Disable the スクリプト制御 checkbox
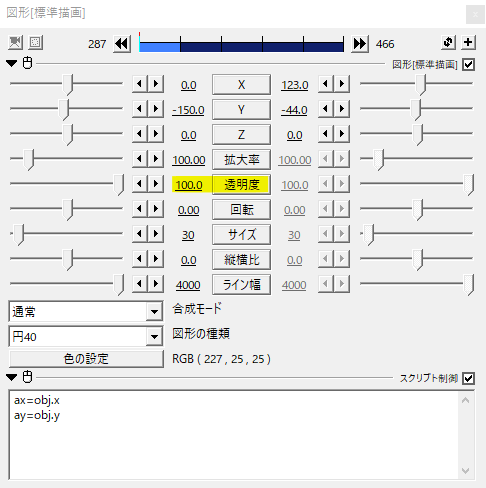486x488 pixels. tap(468, 378)
